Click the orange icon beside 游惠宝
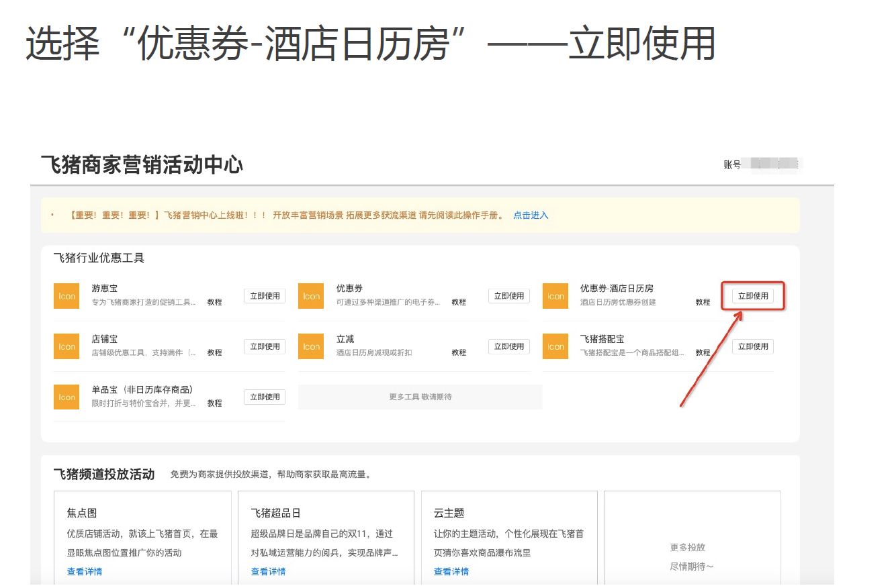Viewport: 896px width, 588px height. [66, 296]
